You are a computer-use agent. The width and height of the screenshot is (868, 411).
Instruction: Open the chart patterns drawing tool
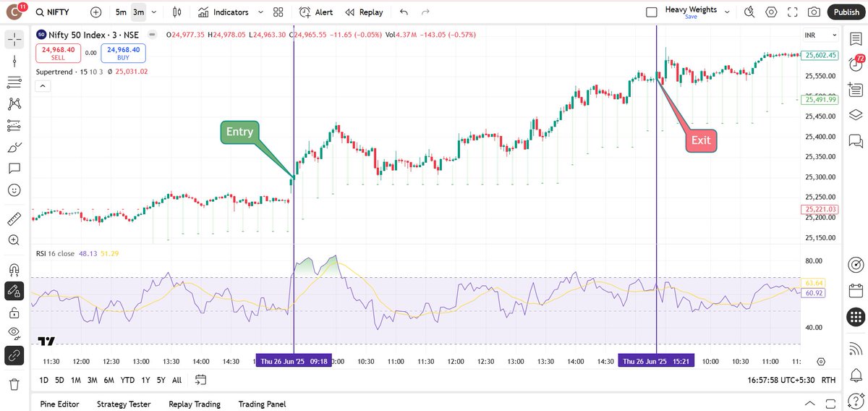click(x=14, y=104)
